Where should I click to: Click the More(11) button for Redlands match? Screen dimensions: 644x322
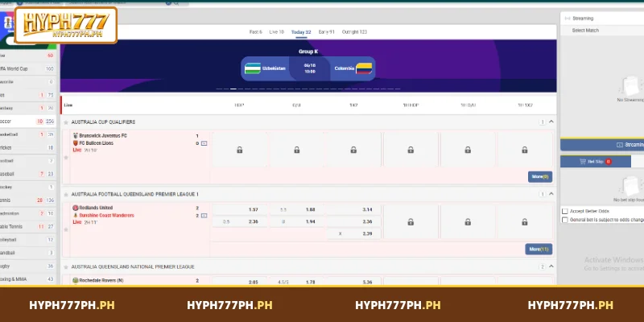tap(539, 250)
